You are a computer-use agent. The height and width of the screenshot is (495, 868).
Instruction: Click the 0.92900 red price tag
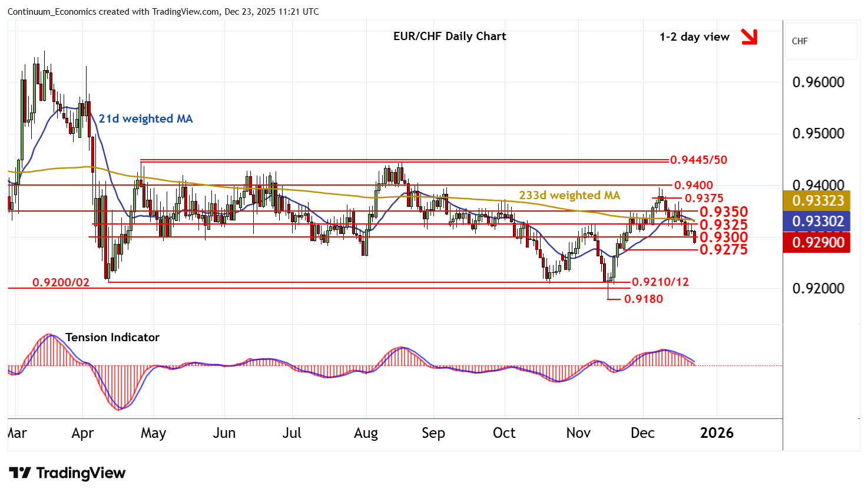tap(817, 242)
